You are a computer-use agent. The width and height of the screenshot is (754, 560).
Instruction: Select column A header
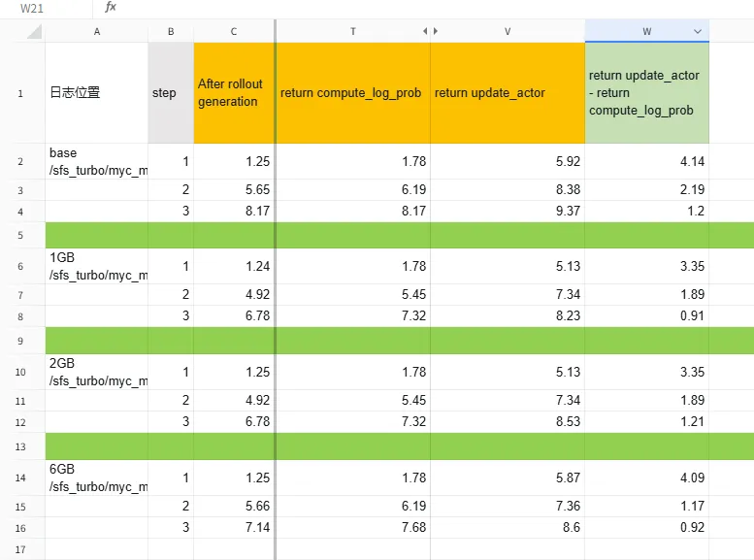[x=96, y=31]
